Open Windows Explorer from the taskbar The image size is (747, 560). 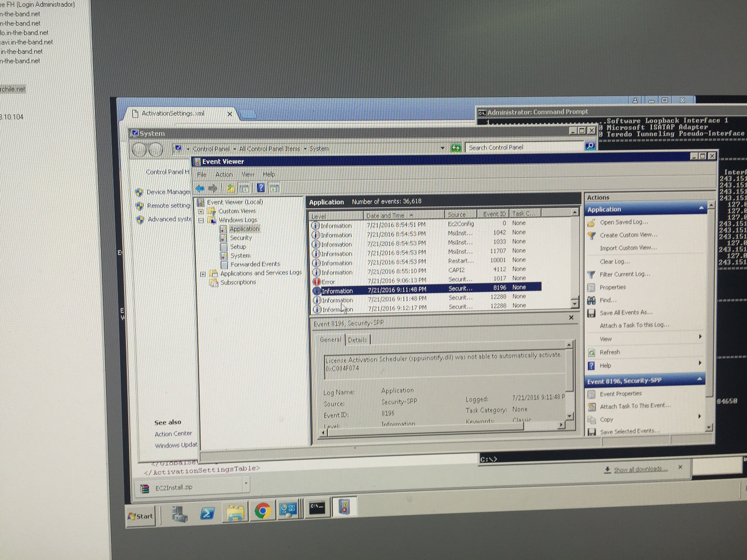coord(235,513)
